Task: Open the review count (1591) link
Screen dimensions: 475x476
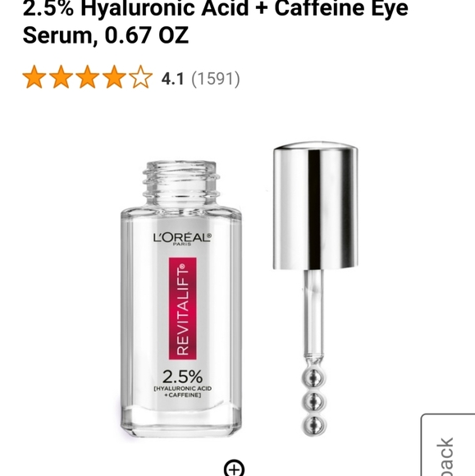Action: click(216, 79)
